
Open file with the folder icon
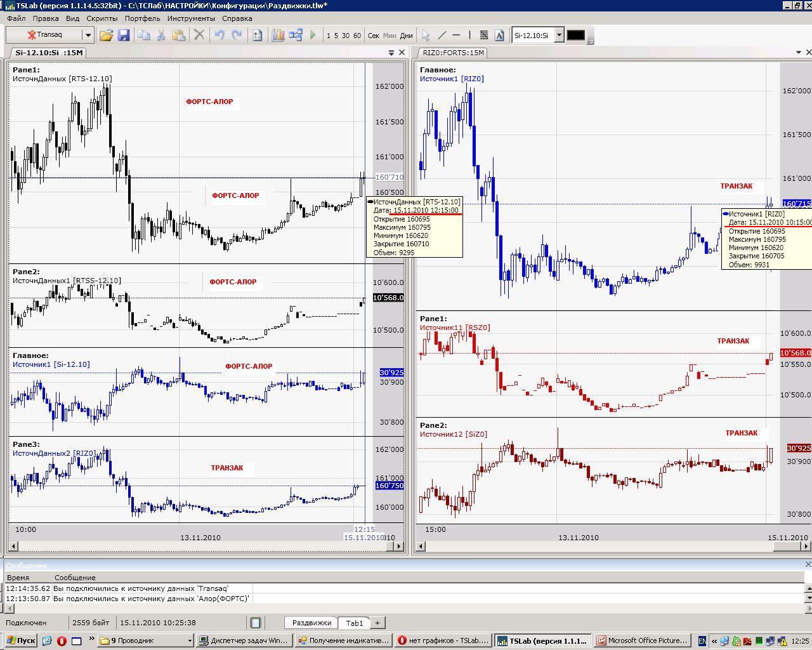click(106, 36)
